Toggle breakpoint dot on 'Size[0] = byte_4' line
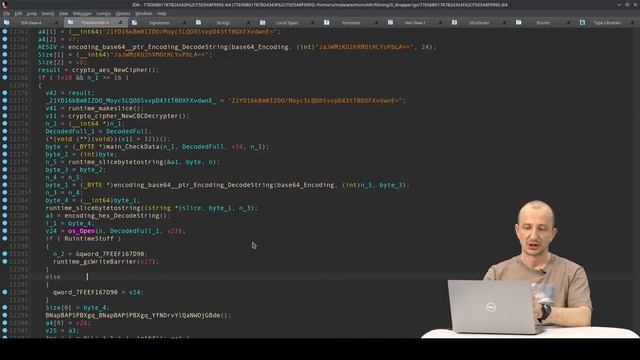Image resolution: width=640 pixels, height=360 pixels. point(5,307)
